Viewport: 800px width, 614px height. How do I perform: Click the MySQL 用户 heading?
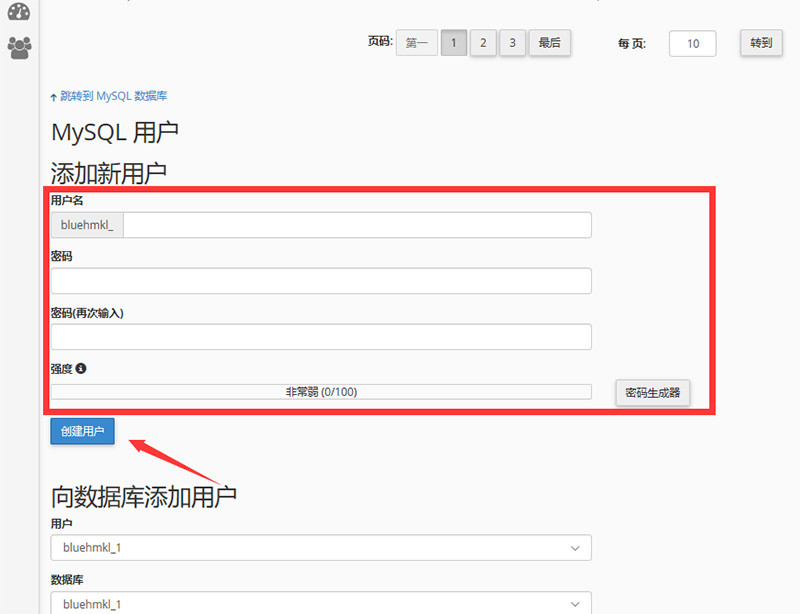click(115, 133)
